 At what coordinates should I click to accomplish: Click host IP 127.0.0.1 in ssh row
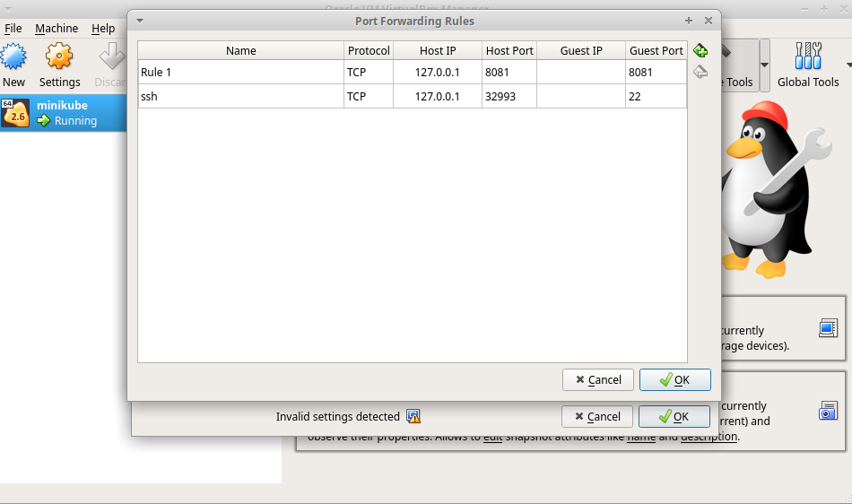click(438, 96)
